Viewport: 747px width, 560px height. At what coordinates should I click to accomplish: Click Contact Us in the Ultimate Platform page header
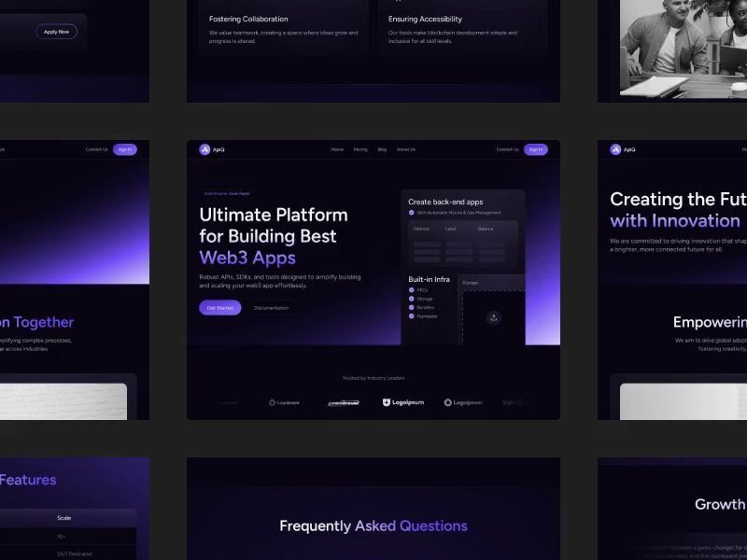click(x=507, y=149)
